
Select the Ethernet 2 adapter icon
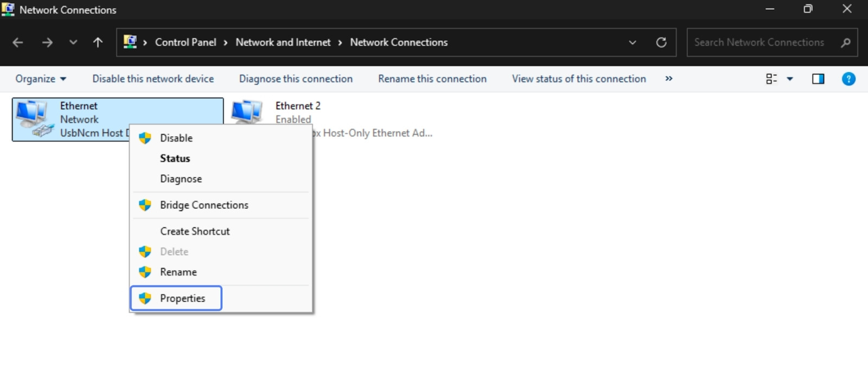coord(247,112)
